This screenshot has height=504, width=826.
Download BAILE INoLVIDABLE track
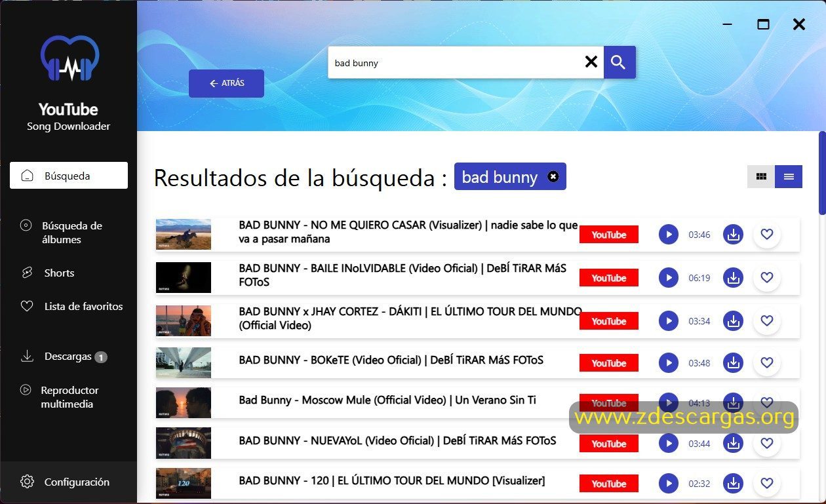click(733, 277)
